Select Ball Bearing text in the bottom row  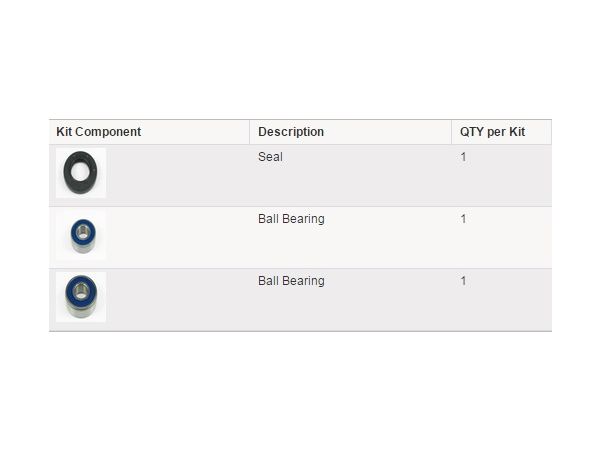tap(291, 280)
